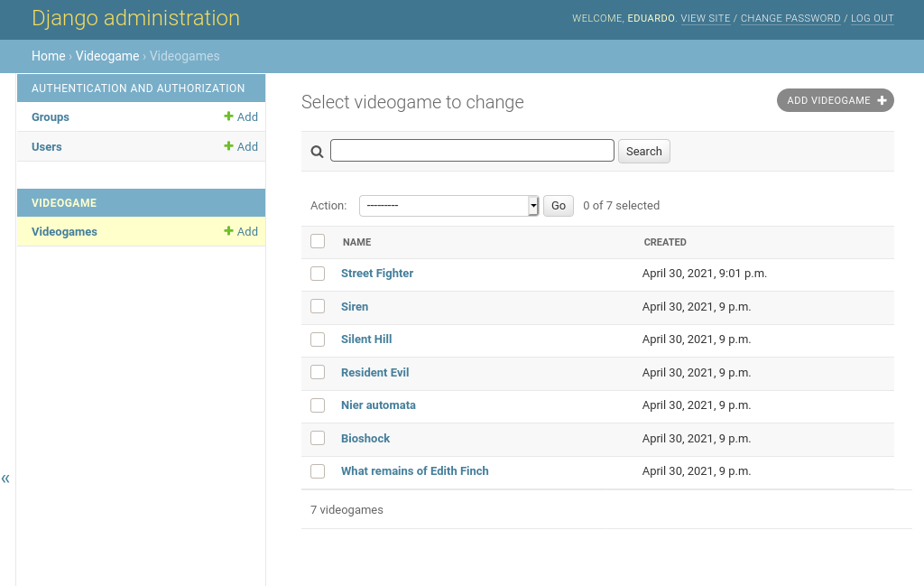Open the Users sidebar item
This screenshot has height=586, width=924.
pyautogui.click(x=47, y=147)
